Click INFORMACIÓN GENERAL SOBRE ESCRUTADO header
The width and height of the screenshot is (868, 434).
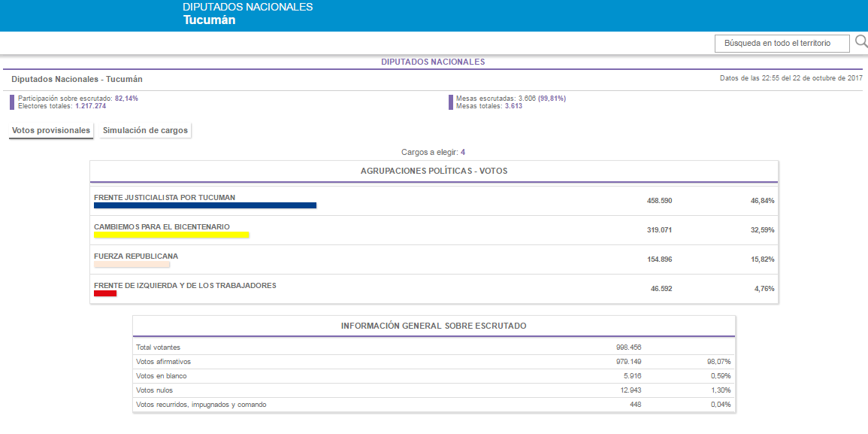click(x=434, y=326)
